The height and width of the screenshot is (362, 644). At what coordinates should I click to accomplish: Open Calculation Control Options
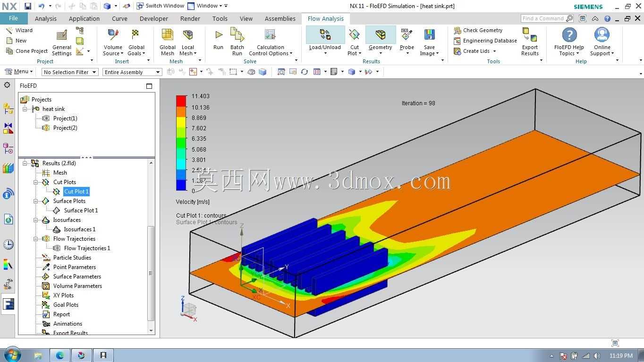coord(271,43)
